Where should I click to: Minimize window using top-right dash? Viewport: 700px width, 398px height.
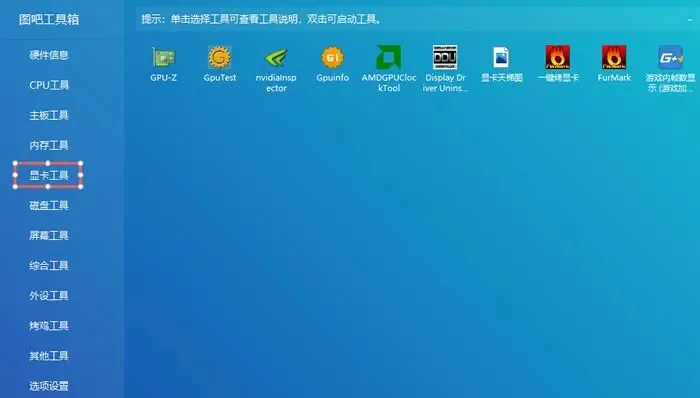click(x=690, y=20)
